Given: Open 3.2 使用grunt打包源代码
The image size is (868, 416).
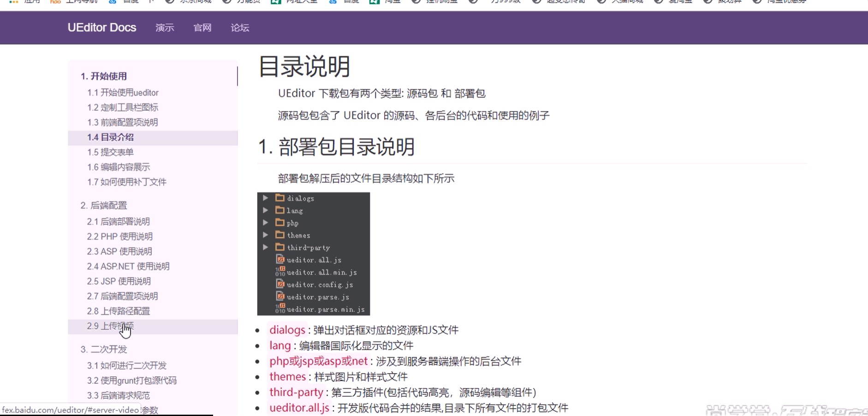Looking at the screenshot, I should (x=132, y=380).
